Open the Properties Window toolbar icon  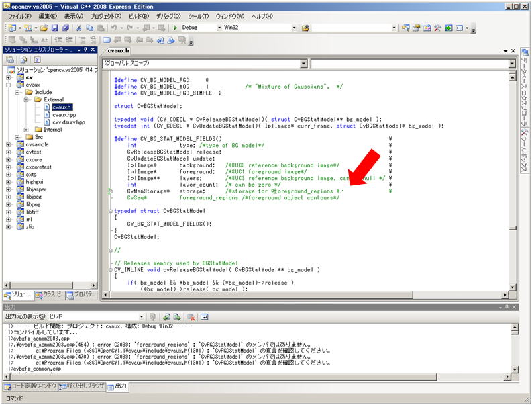pos(417,28)
